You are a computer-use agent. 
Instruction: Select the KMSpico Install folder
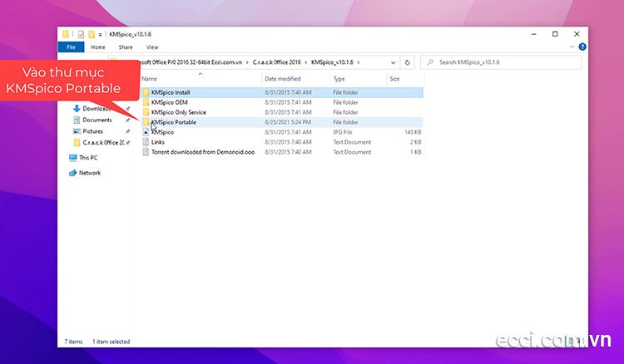point(171,92)
